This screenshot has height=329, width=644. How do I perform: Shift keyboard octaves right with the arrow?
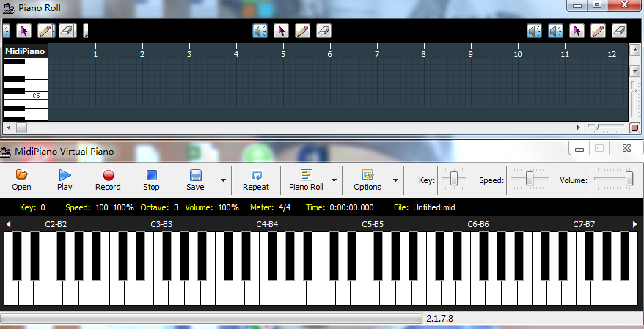[635, 224]
